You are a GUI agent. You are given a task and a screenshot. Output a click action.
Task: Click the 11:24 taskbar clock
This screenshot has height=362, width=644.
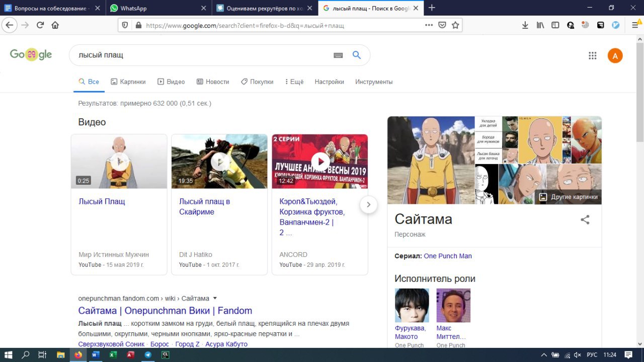point(610,355)
